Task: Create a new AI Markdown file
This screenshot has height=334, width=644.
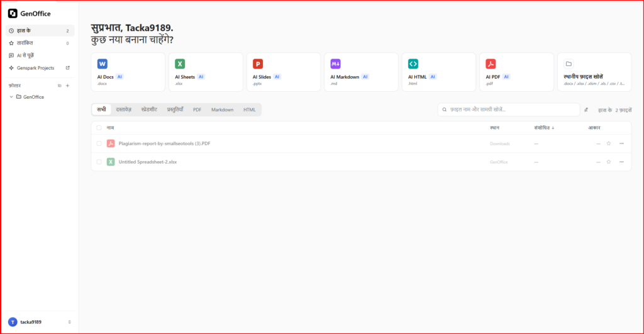Action: click(361, 72)
